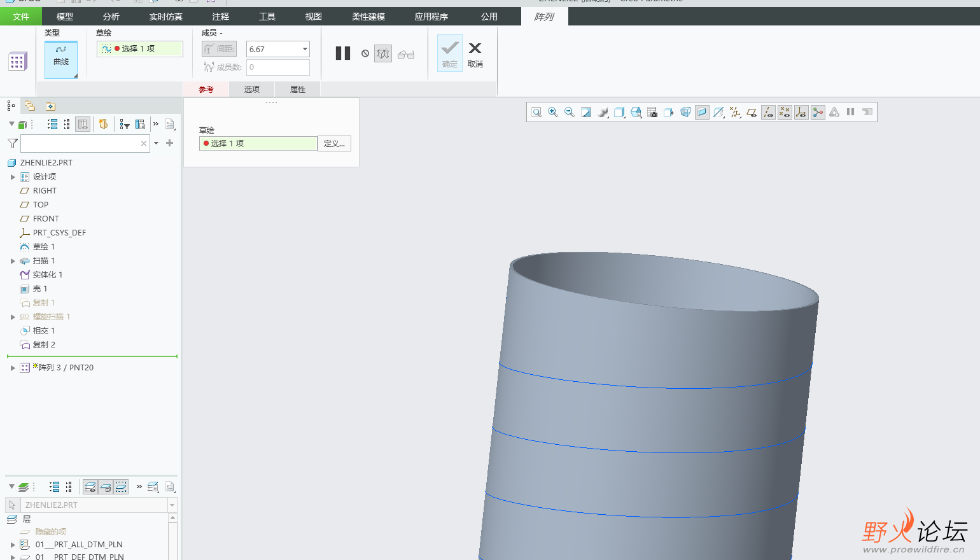This screenshot has width=980, height=560.
Task: Toggle datum axis display visibility
Action: point(768,112)
